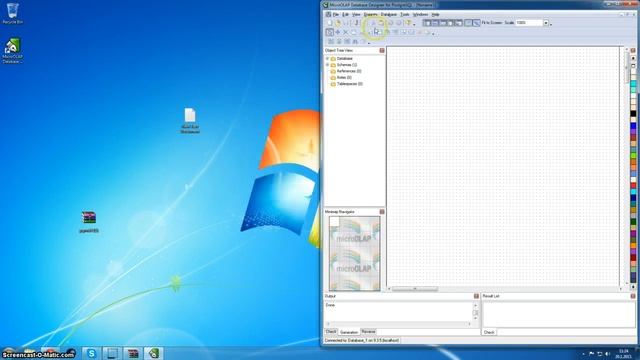The width and height of the screenshot is (640, 360).
Task: Click the blue cross tool icon
Action: coord(338,32)
